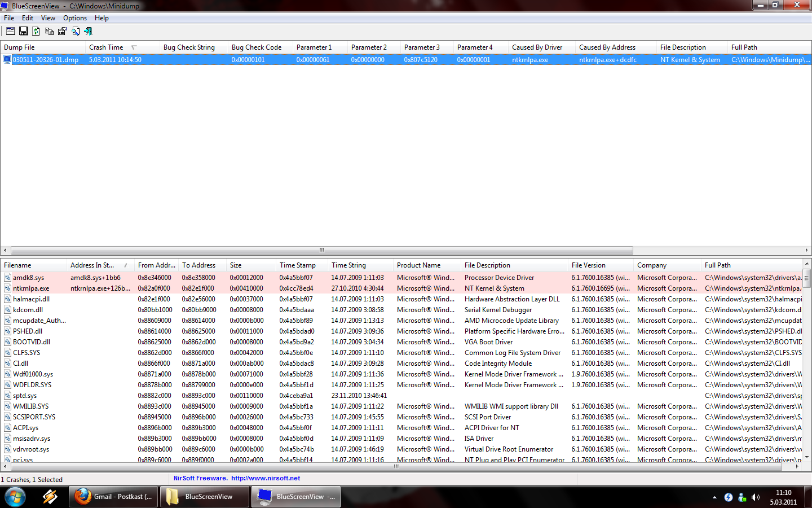Click the Find magnifier toolbar icon
Image resolution: width=812 pixels, height=508 pixels.
(x=76, y=31)
